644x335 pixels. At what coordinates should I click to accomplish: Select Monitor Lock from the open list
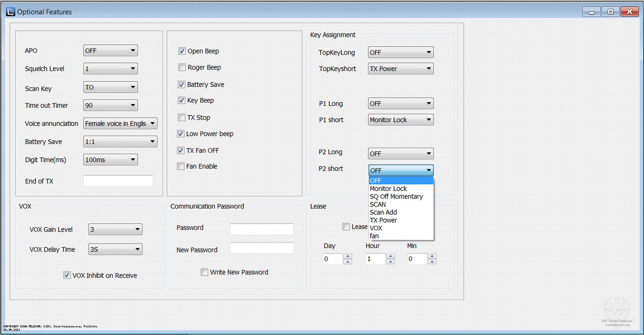[x=388, y=189]
